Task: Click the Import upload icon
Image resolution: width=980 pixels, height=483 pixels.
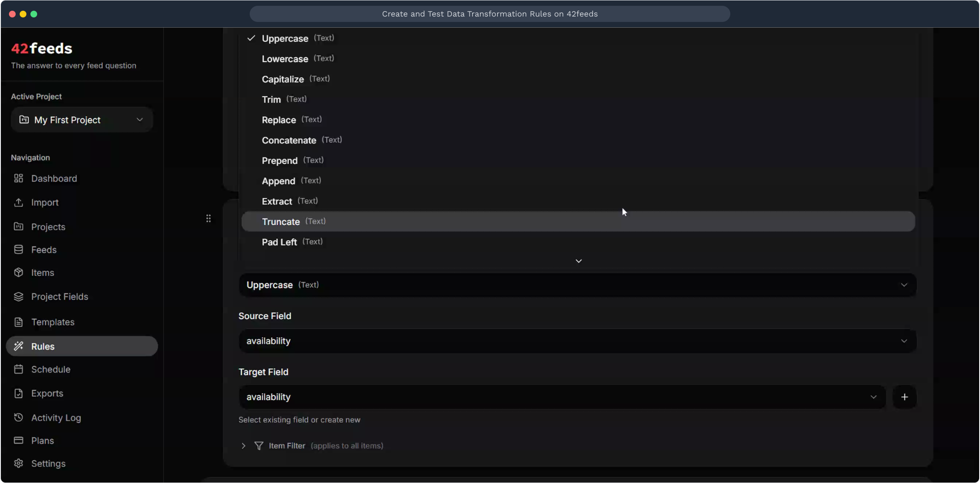Action: point(18,203)
